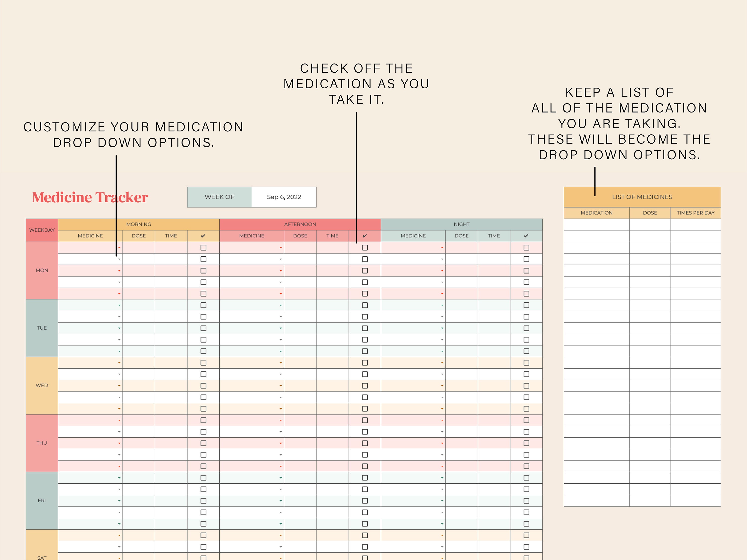Open the Wednesday night medicine dropdown
This screenshot has width=747, height=560.
(442, 363)
